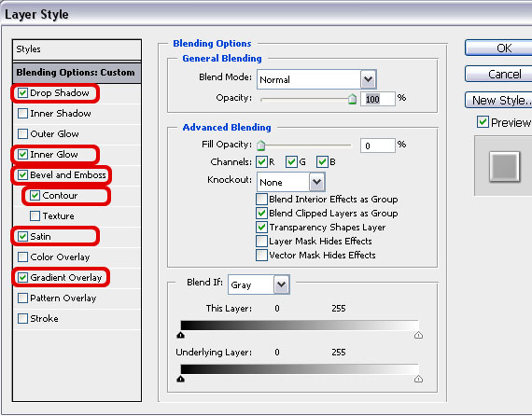
Task: Toggle the Color Overlay checkbox
Action: point(22,257)
